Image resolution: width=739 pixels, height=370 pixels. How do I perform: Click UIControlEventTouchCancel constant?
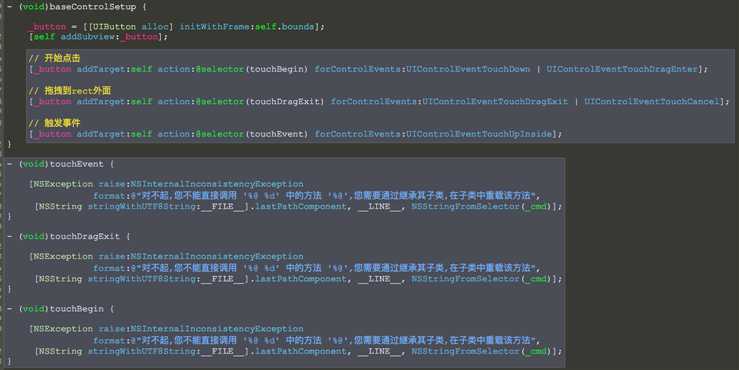[x=651, y=101]
